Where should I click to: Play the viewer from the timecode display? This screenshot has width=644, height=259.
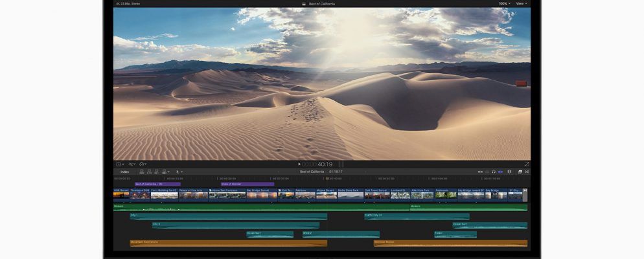299,164
